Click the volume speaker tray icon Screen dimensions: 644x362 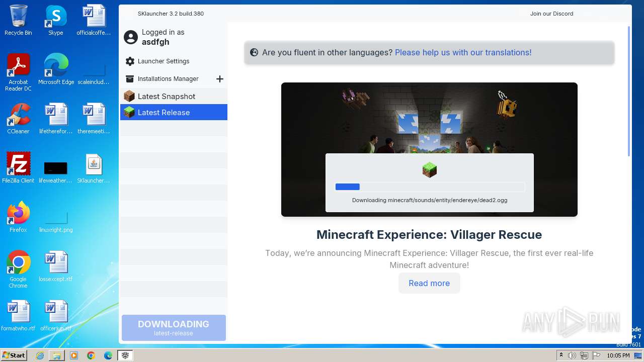572,355
